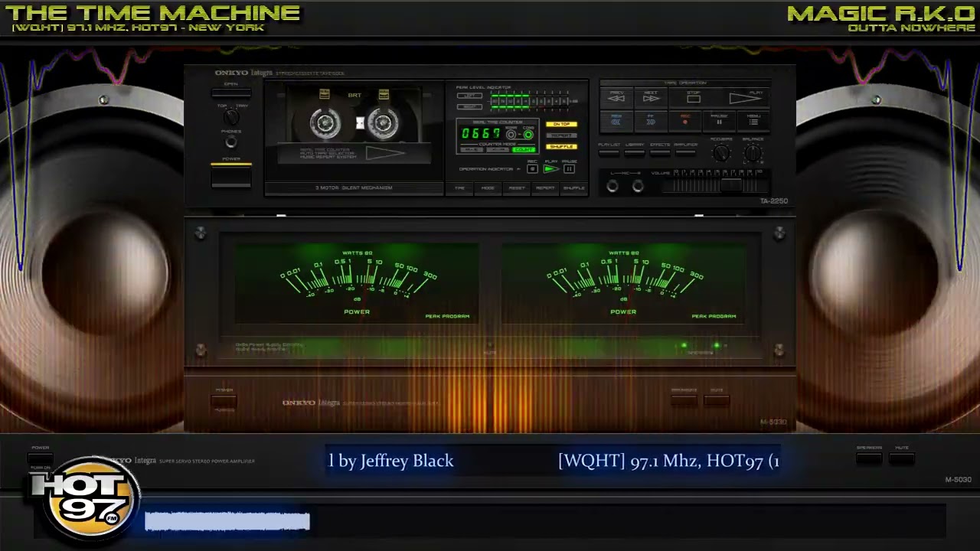Viewport: 980px width, 551px height.
Task: Open the MENU list icon button
Action: tap(753, 121)
